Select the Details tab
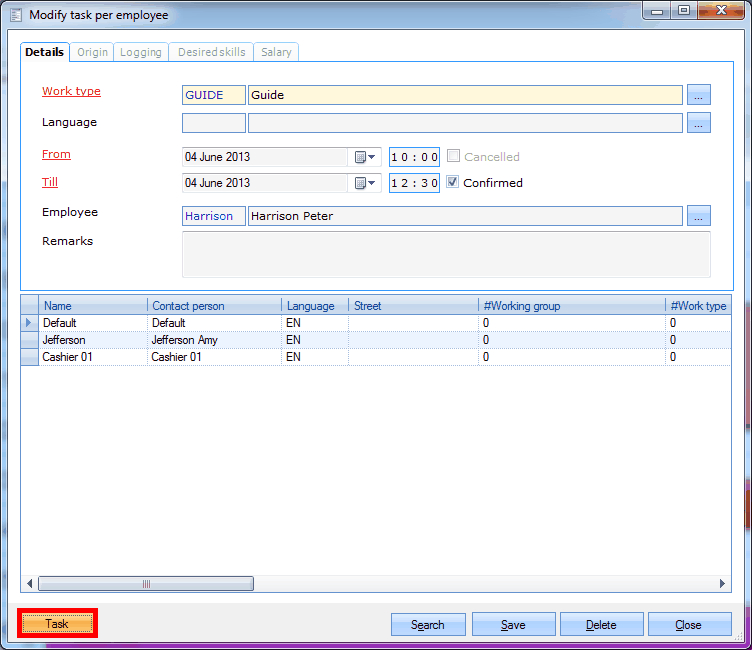752x650 pixels. 45,52
